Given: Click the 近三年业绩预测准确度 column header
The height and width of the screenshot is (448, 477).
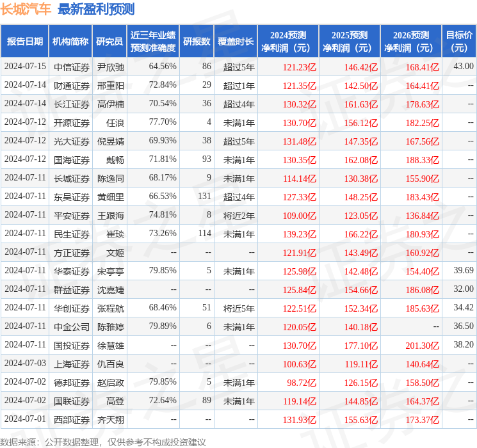Looking at the screenshot, I should coord(153,42).
